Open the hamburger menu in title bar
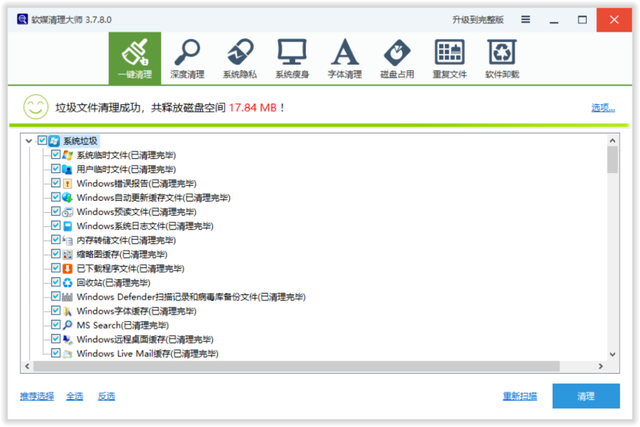 [x=526, y=19]
